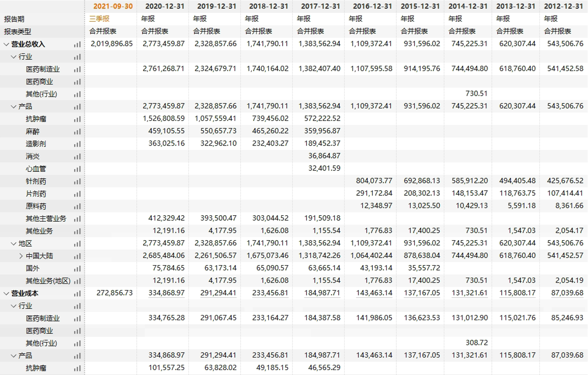Click the 原料药 value 12,348.97
Image resolution: width=588 pixels, height=375 pixels.
(376, 206)
